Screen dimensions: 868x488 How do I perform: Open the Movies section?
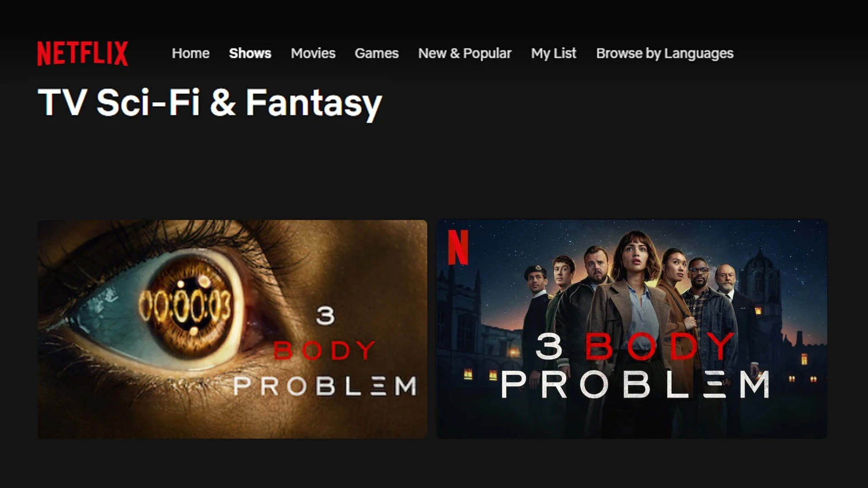(x=313, y=53)
